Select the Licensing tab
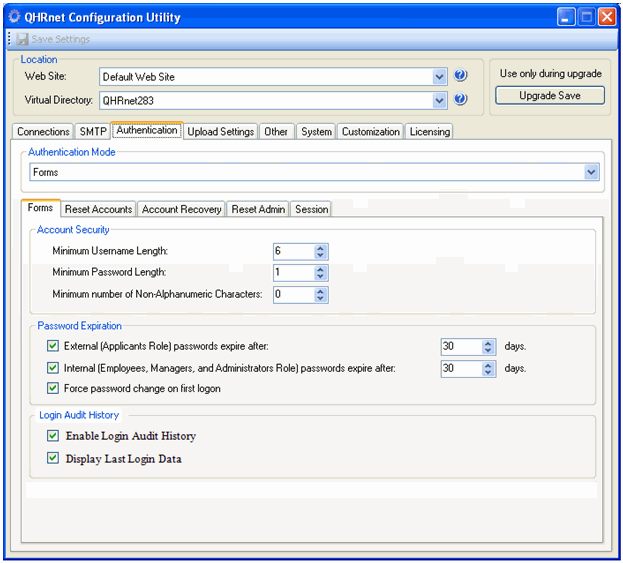The height and width of the screenshot is (563, 623). [430, 132]
